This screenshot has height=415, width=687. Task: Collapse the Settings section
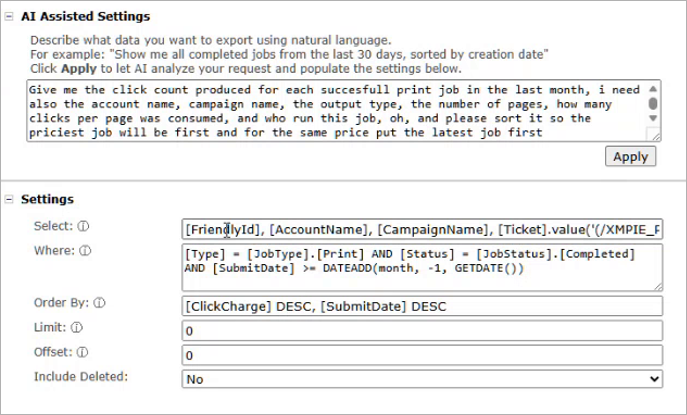(x=9, y=200)
